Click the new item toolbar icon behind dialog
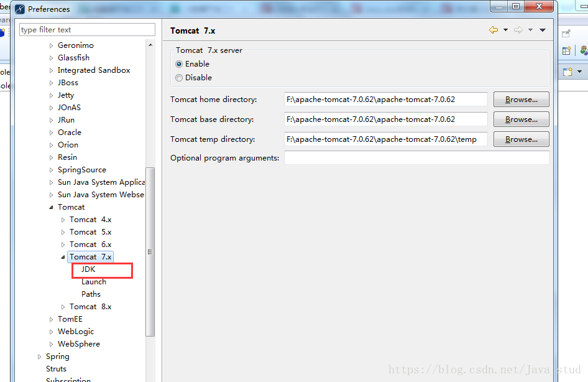This screenshot has width=588, height=382. click(x=567, y=72)
